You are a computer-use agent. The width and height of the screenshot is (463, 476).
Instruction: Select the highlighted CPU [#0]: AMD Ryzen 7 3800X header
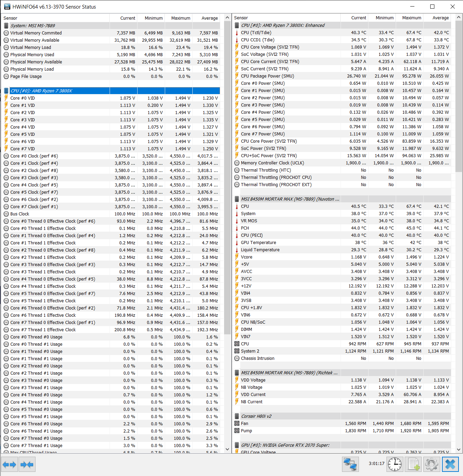(x=111, y=91)
